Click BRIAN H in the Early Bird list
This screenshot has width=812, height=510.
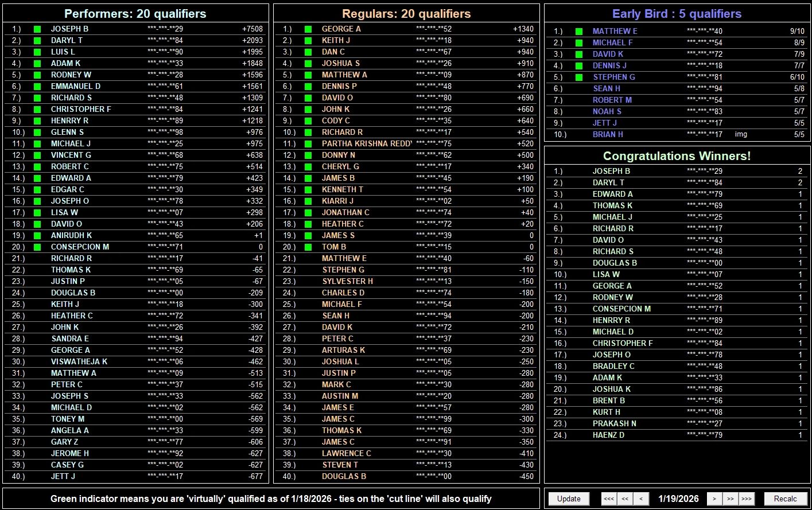coord(608,134)
